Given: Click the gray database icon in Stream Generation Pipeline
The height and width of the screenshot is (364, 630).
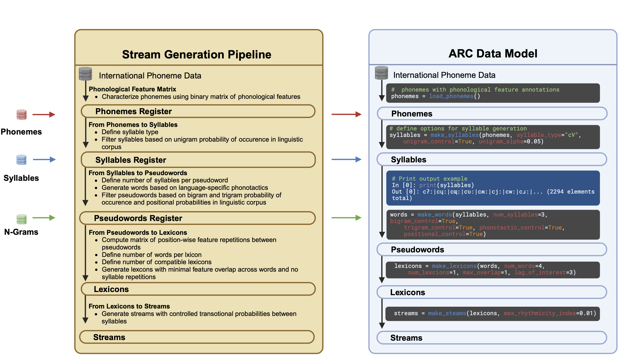Looking at the screenshot, I should coord(85,74).
